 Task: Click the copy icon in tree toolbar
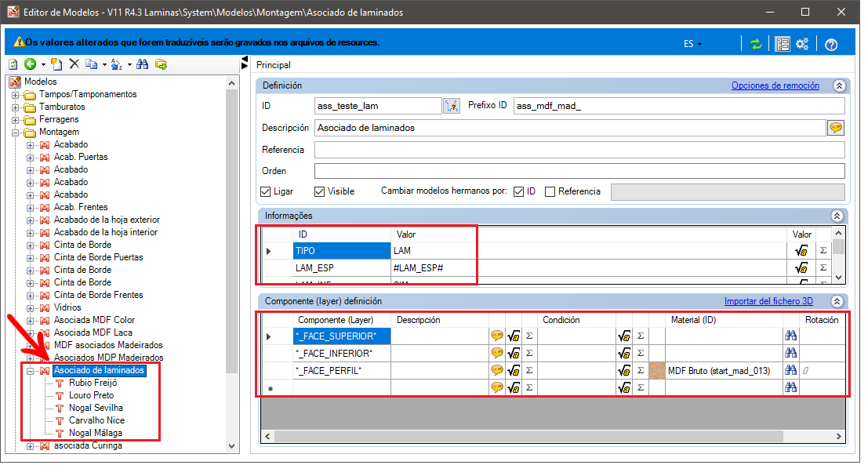coord(91,64)
